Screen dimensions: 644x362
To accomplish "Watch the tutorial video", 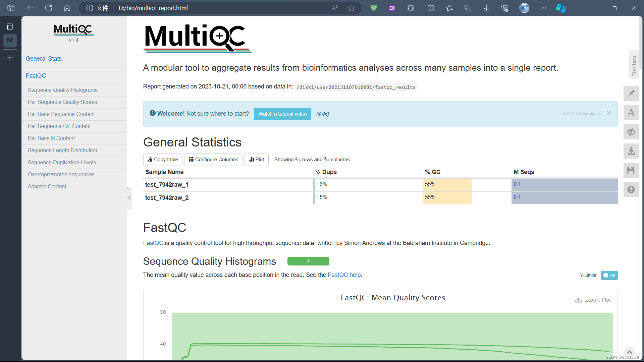I will click(x=282, y=114).
